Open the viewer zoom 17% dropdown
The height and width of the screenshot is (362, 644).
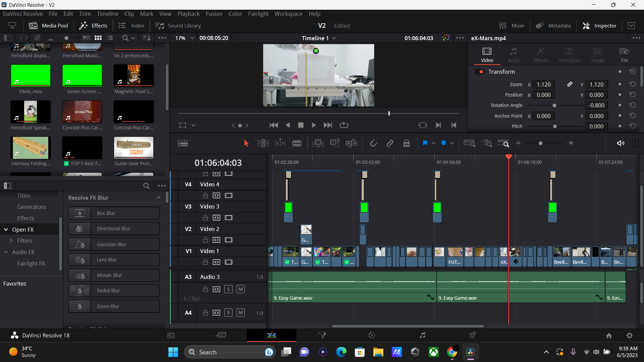click(x=192, y=38)
